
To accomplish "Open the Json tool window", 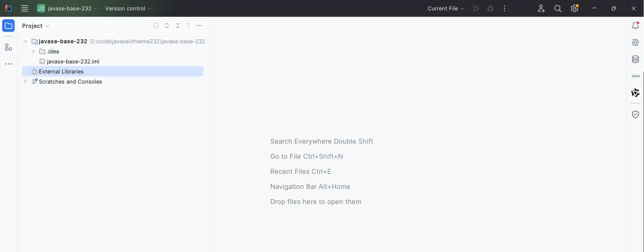I will pos(635,76).
